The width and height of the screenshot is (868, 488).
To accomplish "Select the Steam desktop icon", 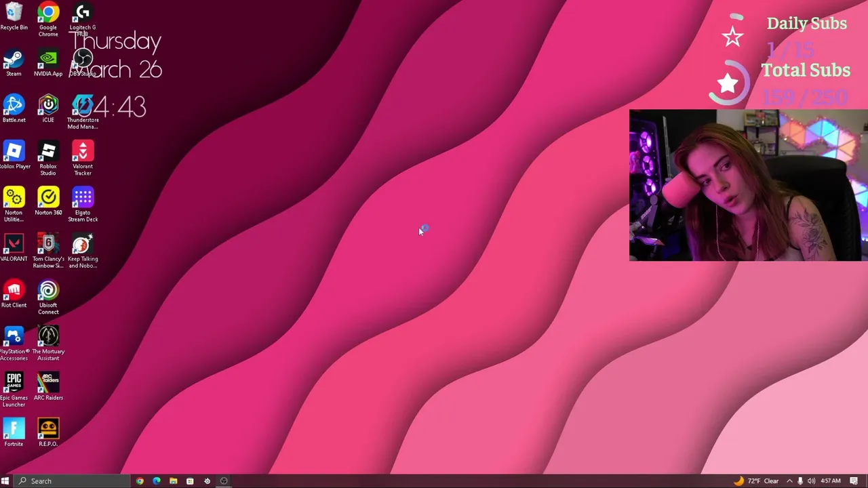I will point(14,63).
